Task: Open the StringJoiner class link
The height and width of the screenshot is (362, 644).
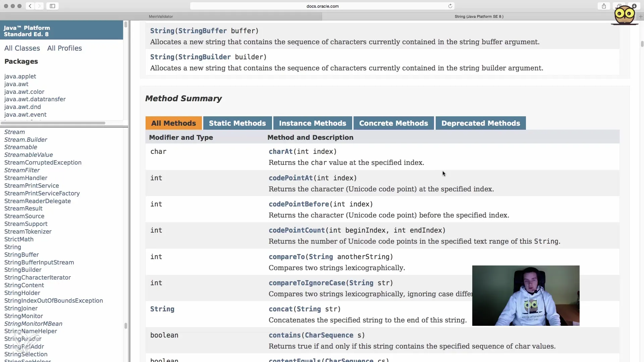Action: tap(21, 308)
